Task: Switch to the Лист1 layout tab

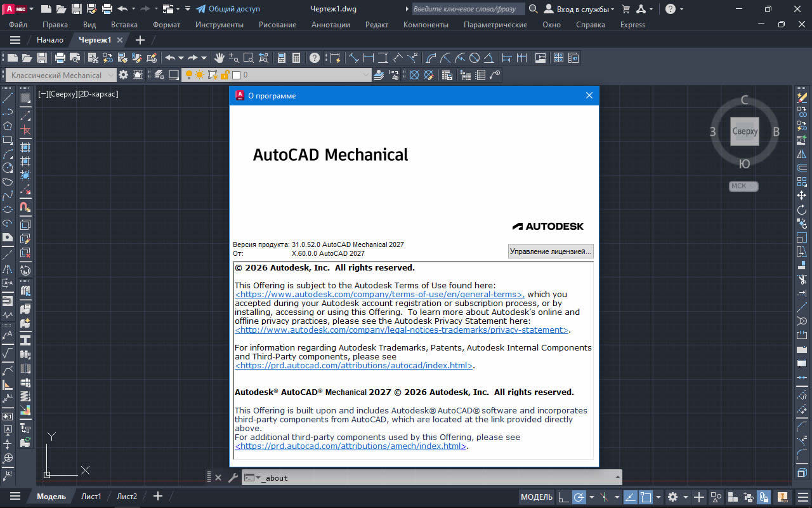Action: tap(91, 497)
